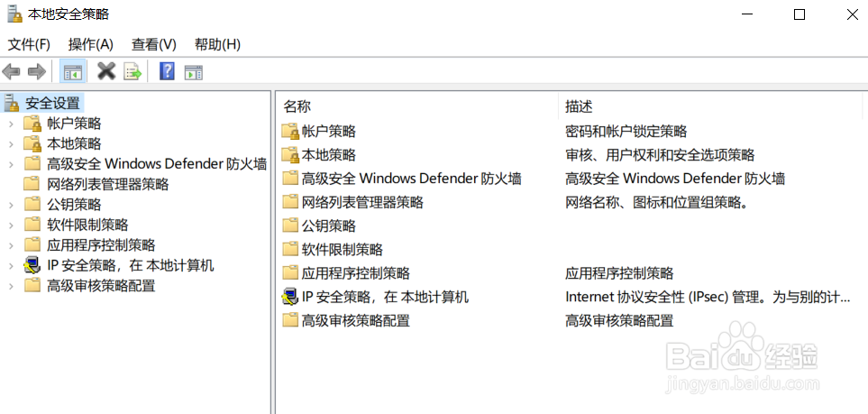The image size is (868, 414).
Task: Click description 密码和帐户锁定策略
Action: pos(626,132)
